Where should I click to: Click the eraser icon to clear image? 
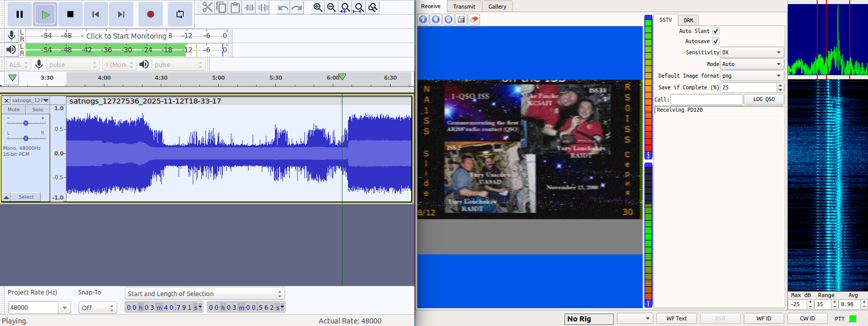point(474,19)
